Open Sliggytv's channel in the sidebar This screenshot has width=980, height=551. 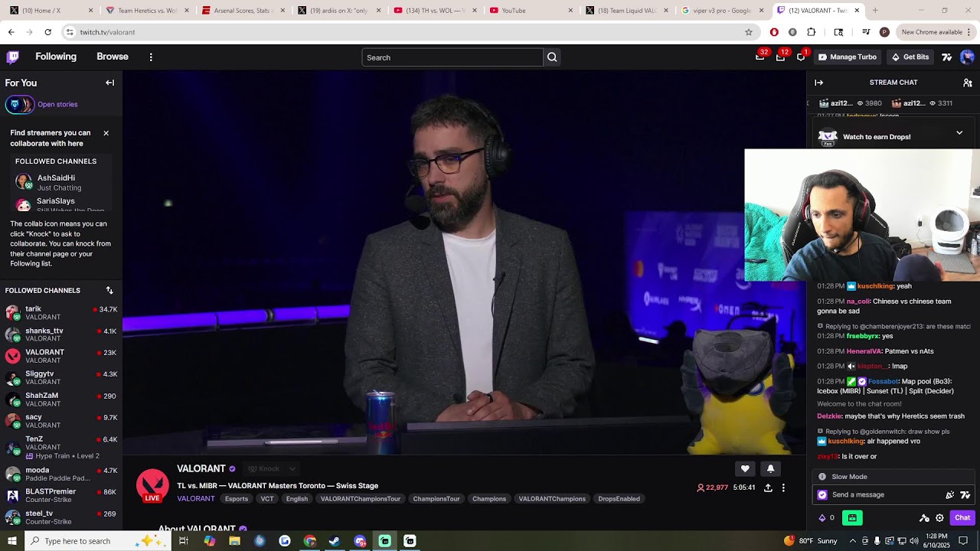(x=61, y=378)
